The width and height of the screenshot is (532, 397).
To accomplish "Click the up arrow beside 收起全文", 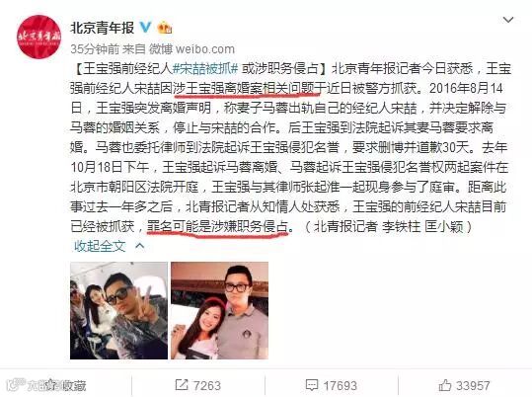I will tap(140, 246).
